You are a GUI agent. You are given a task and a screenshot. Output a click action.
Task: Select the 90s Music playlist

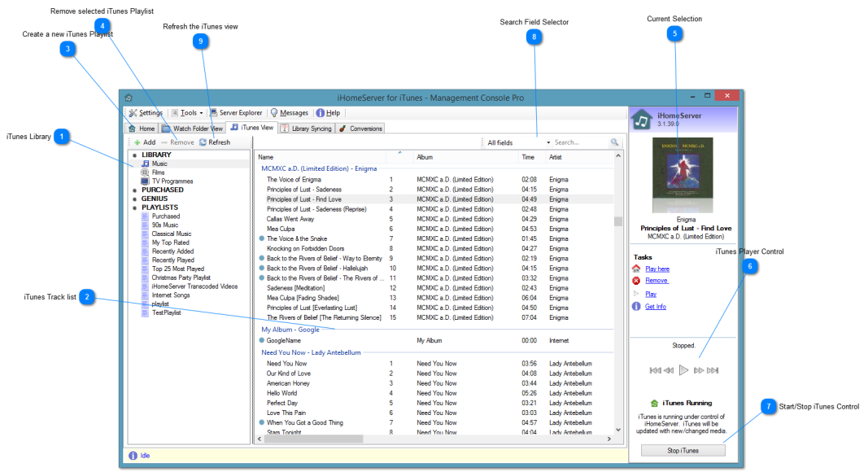click(165, 225)
